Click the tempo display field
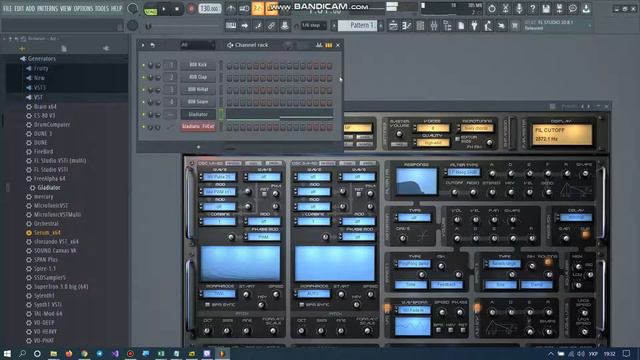This screenshot has height=360, width=640. point(210,9)
